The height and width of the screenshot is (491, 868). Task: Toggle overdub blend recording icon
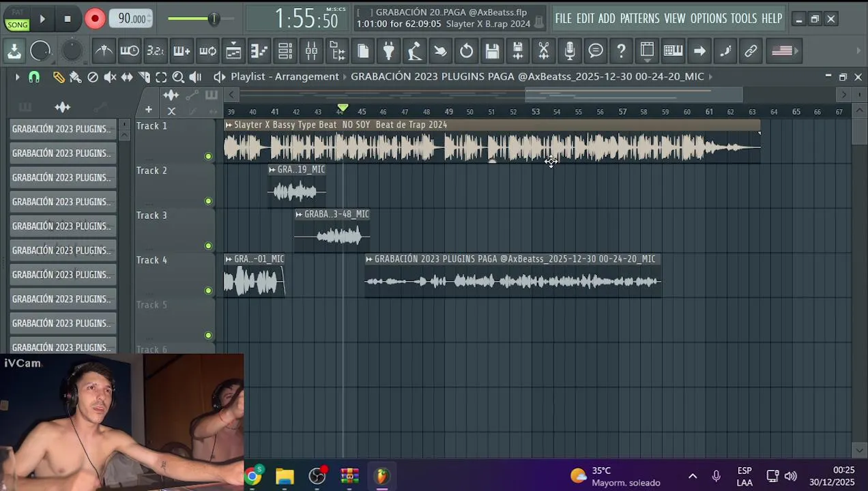tap(182, 50)
